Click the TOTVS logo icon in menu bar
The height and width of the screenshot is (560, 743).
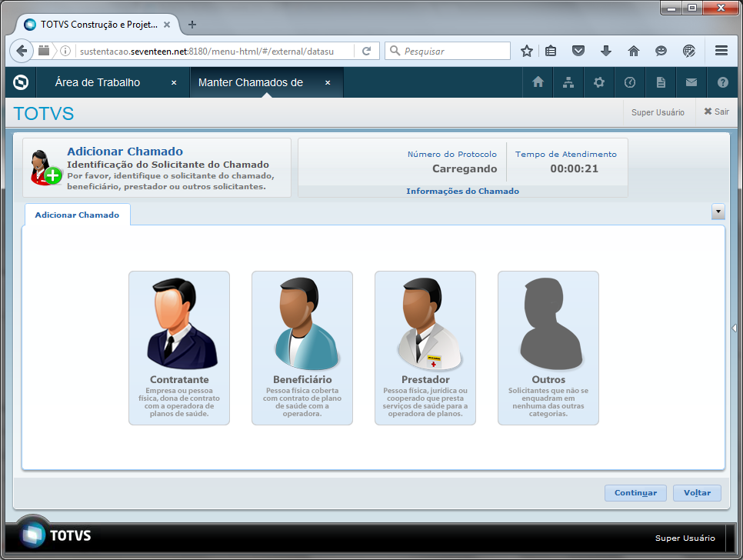[x=21, y=82]
